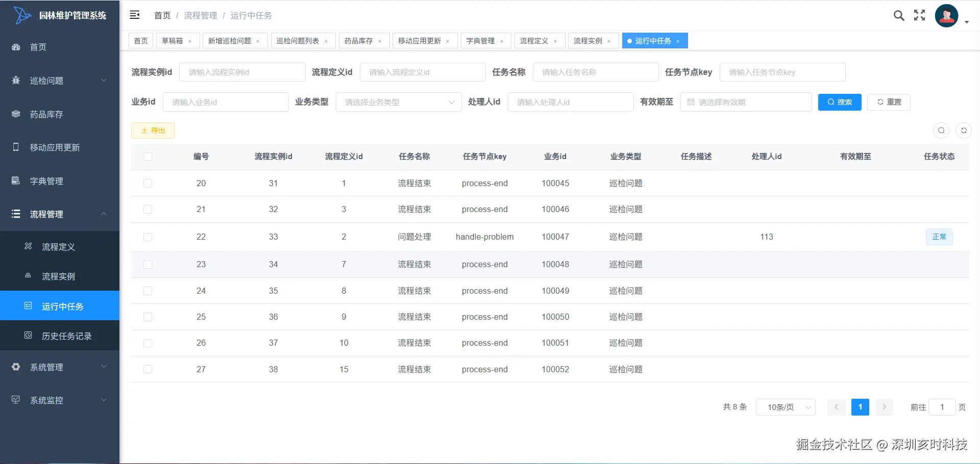Close the 流程定义 tab
Viewport: 980px width, 464px height.
(555, 41)
